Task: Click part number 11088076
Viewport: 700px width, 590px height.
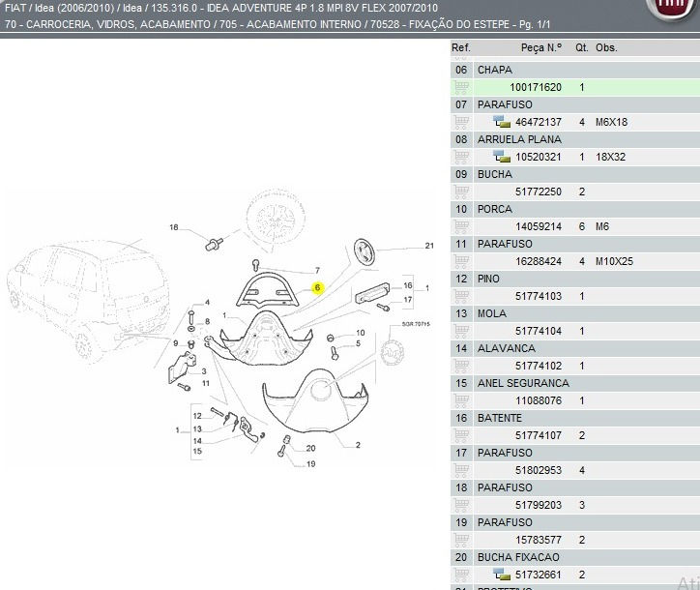Action: pyautogui.click(x=539, y=400)
